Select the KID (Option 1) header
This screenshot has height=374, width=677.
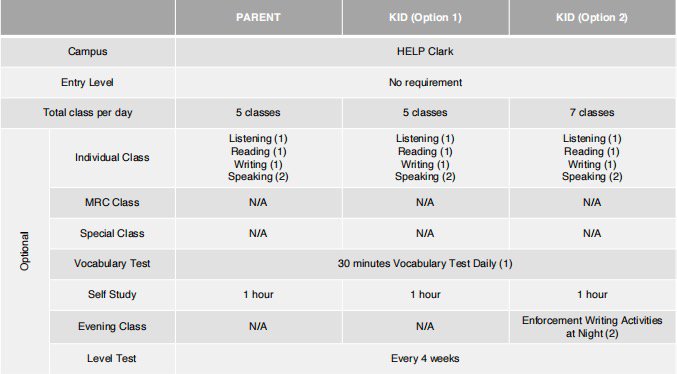425,17
